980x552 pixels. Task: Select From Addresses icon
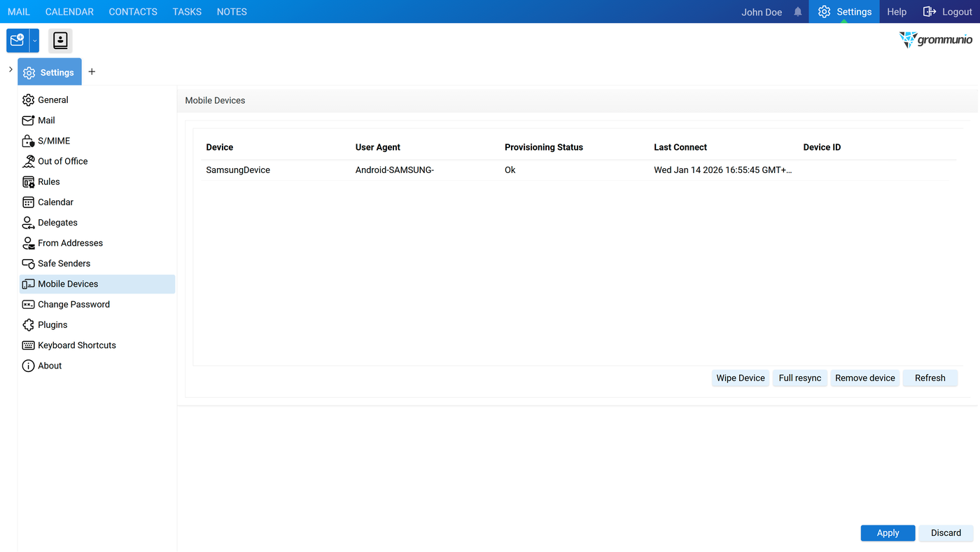[x=28, y=243]
